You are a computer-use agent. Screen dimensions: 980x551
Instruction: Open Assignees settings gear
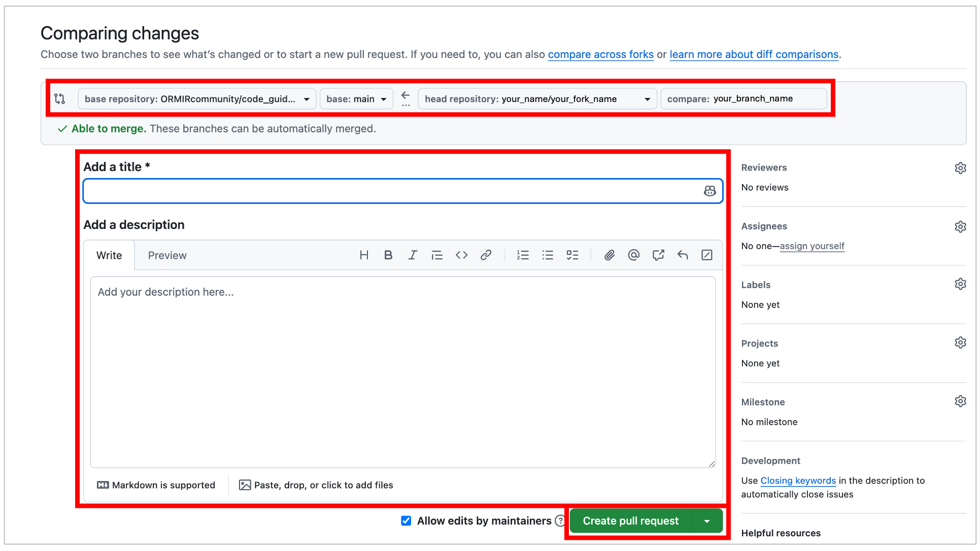pyautogui.click(x=960, y=227)
